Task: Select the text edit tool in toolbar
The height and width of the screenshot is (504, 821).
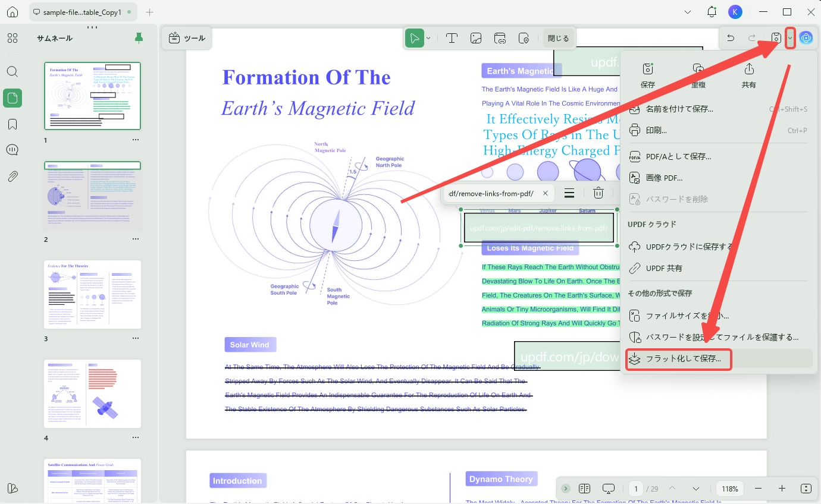Action: point(452,38)
